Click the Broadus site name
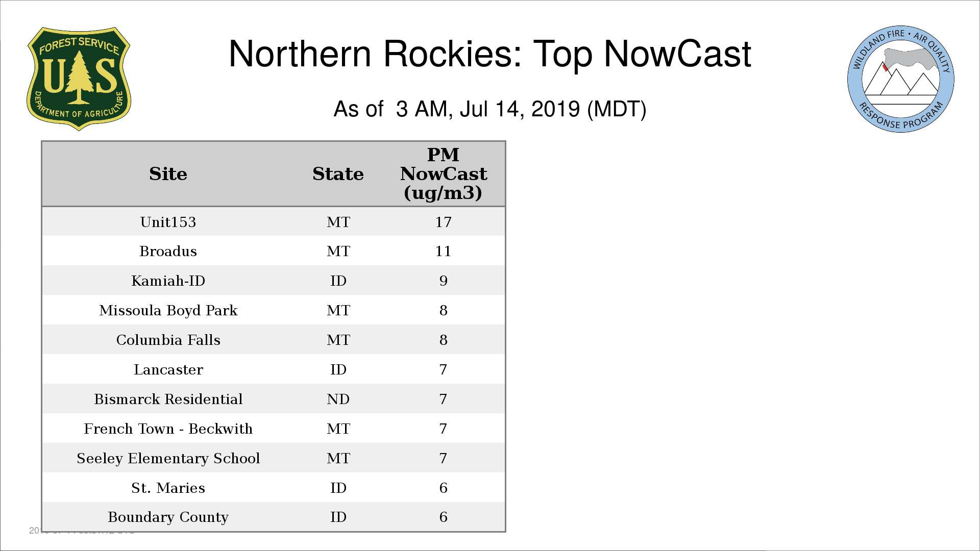 coord(168,251)
